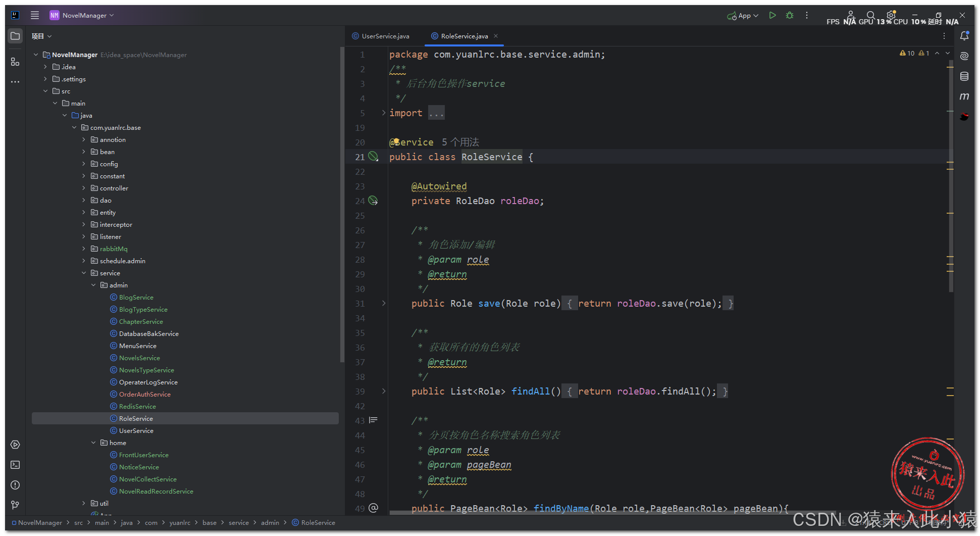
Task: Expand the .idea folder
Action: pyautogui.click(x=45, y=67)
